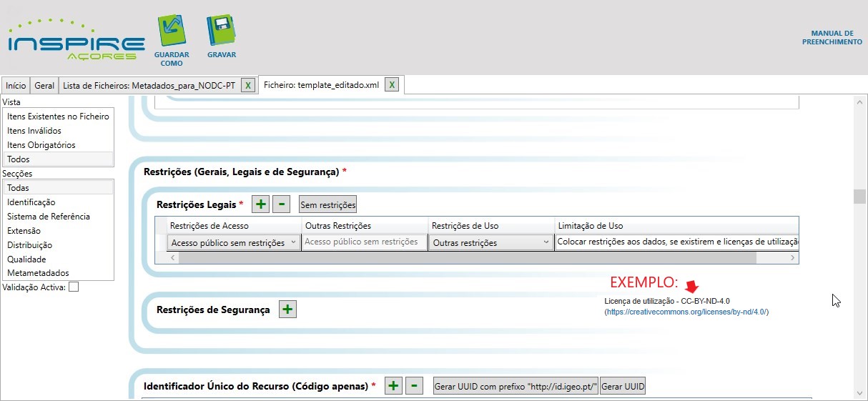The image size is (868, 401).
Task: Click the Gravar save icon
Action: pyautogui.click(x=221, y=31)
